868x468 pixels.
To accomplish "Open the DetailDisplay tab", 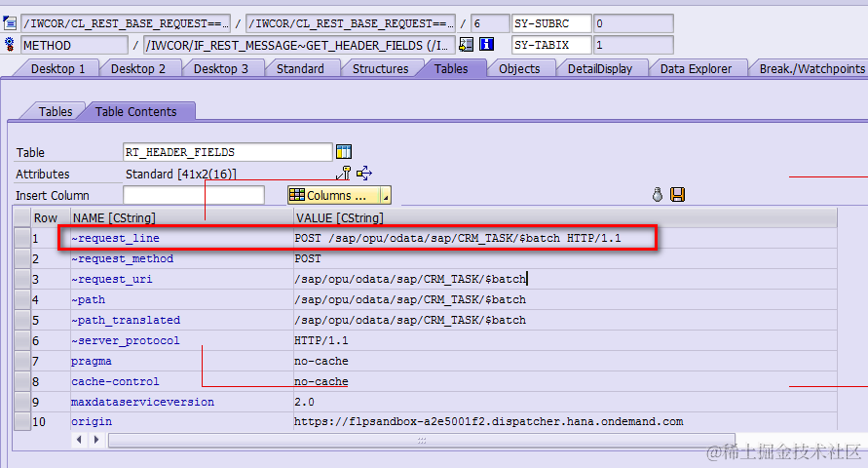I will [600, 68].
